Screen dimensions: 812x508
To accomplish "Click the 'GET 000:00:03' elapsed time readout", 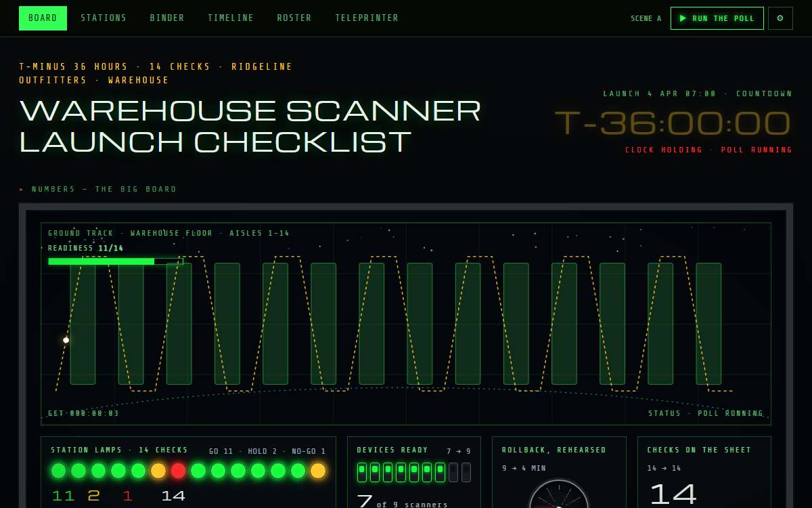I will 83,413.
